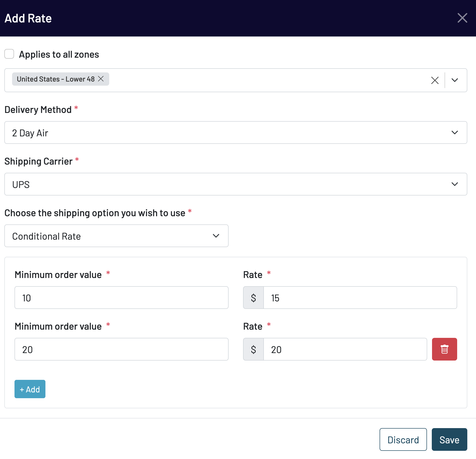Click the first Rate field showing 15
476x459 pixels.
point(360,298)
